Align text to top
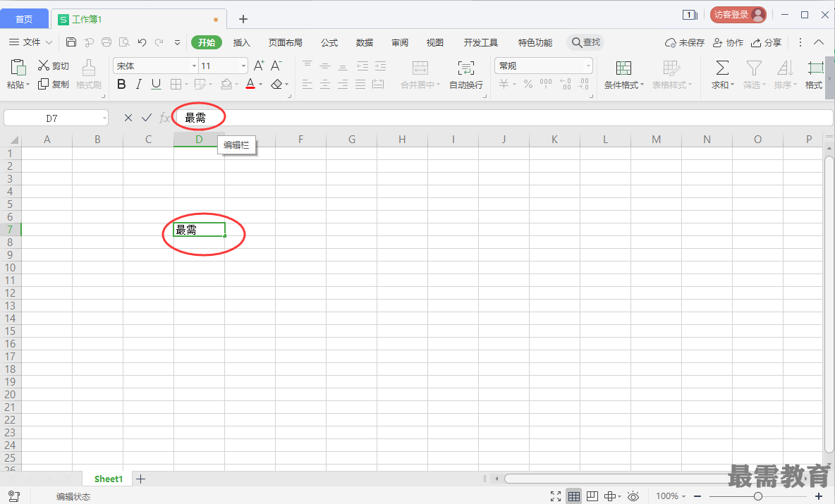The width and height of the screenshot is (835, 504). 307,66
